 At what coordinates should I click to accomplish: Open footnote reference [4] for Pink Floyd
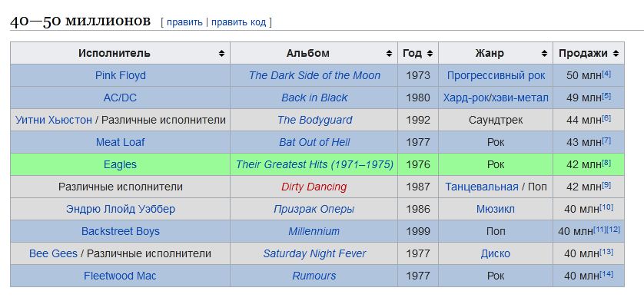[x=606, y=74]
